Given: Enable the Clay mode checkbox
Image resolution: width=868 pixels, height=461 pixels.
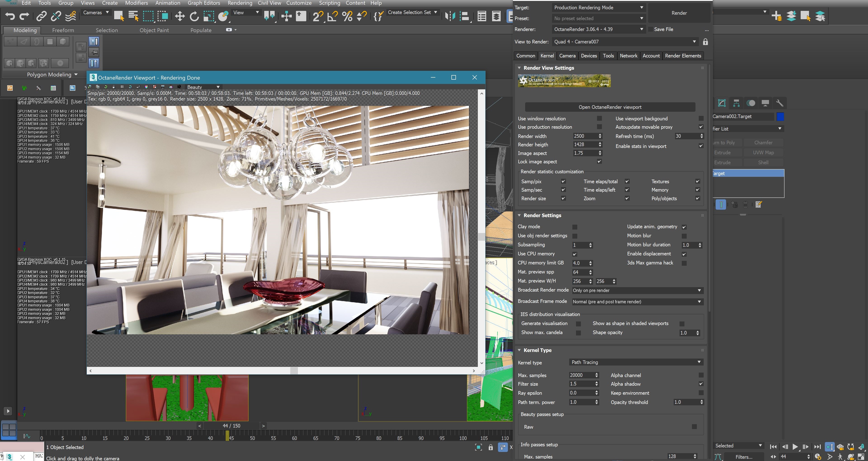Looking at the screenshot, I should point(575,227).
